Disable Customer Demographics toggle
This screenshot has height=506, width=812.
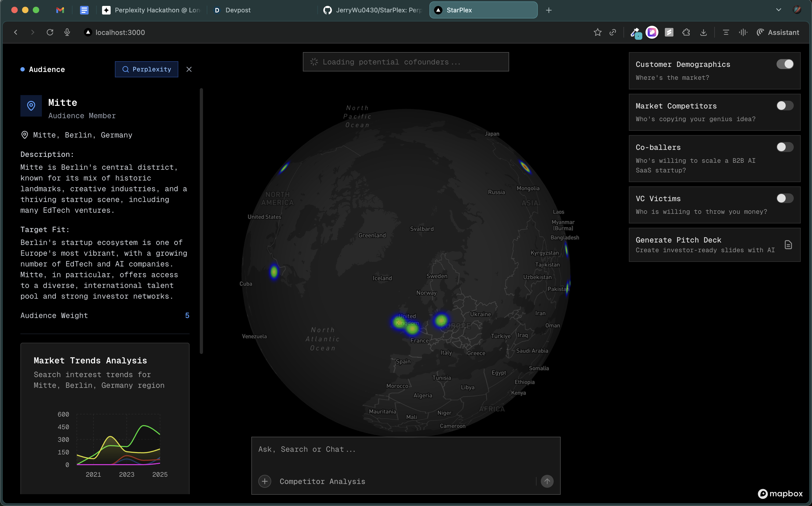785,64
